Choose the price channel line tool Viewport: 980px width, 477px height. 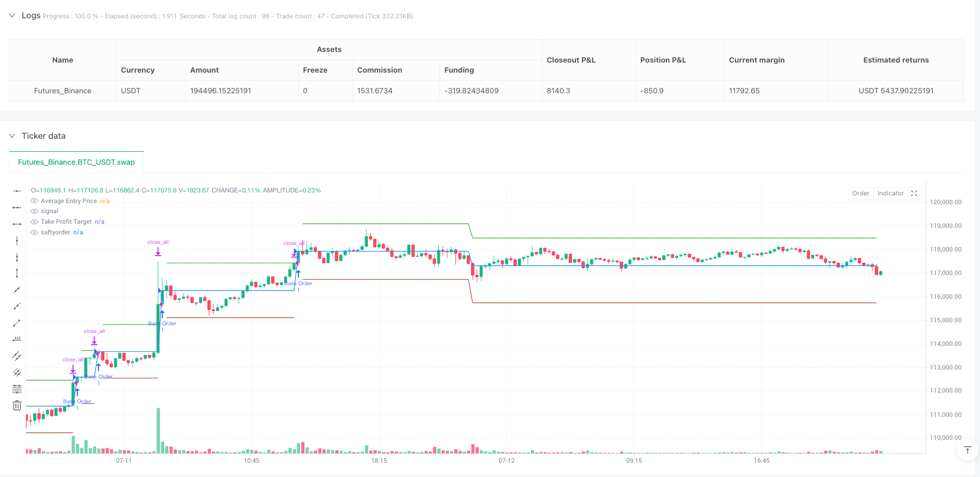[x=17, y=356]
